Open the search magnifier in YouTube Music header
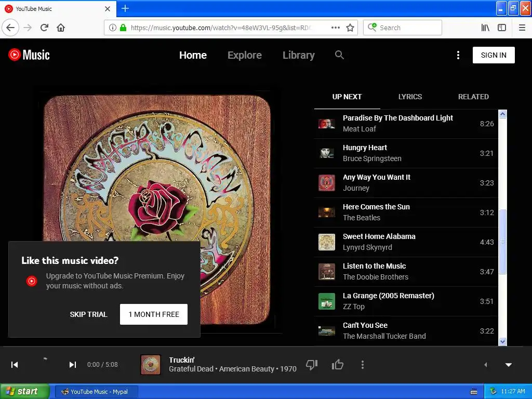The width and height of the screenshot is (532, 399). click(x=339, y=55)
